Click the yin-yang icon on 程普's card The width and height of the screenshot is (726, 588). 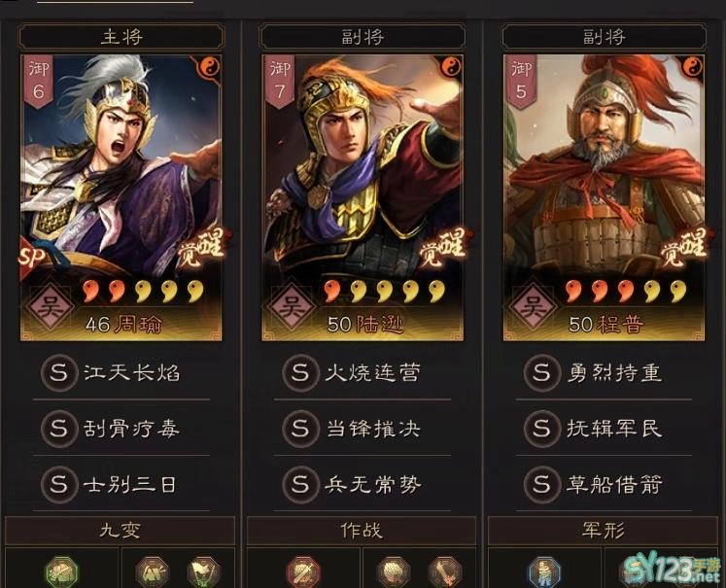click(693, 68)
